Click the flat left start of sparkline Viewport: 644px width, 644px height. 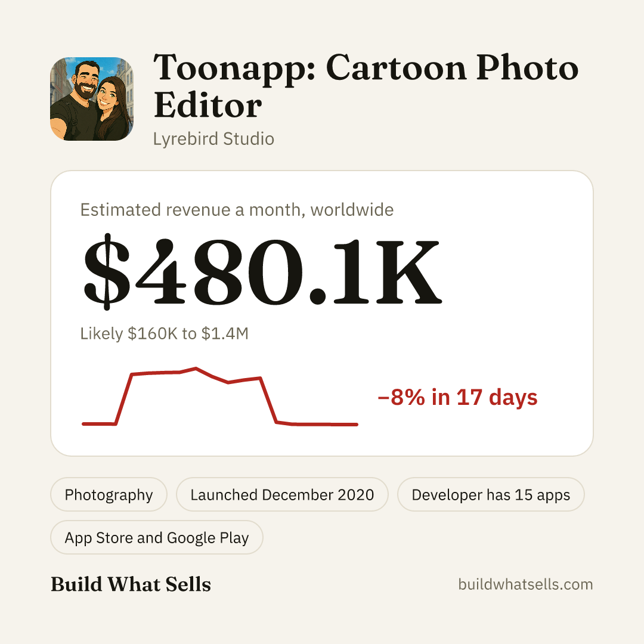99,423
